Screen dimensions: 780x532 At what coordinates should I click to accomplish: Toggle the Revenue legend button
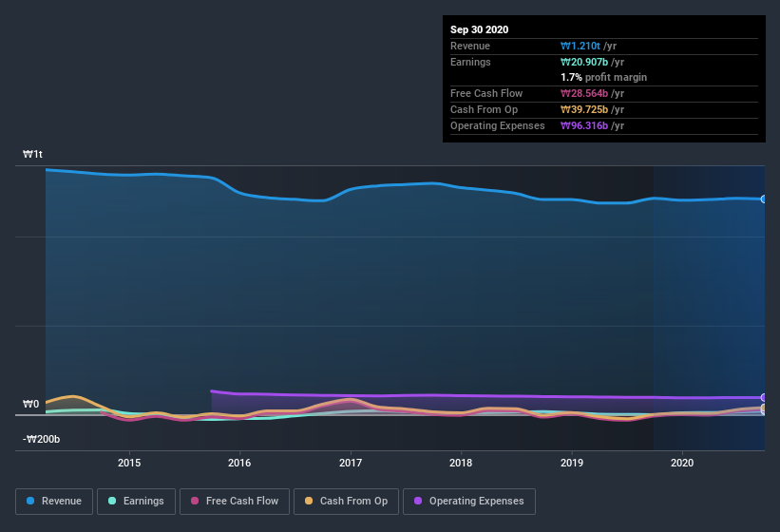tap(54, 502)
